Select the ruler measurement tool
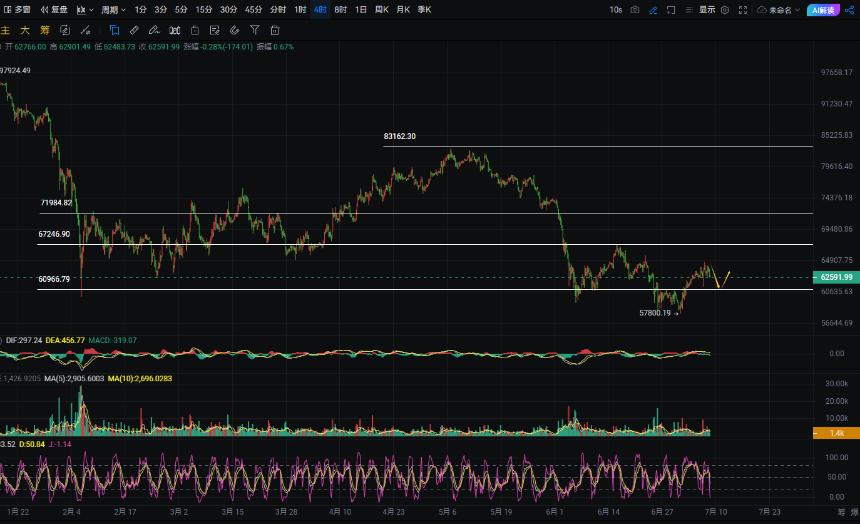Screen dimensions: 860x524 [134, 30]
